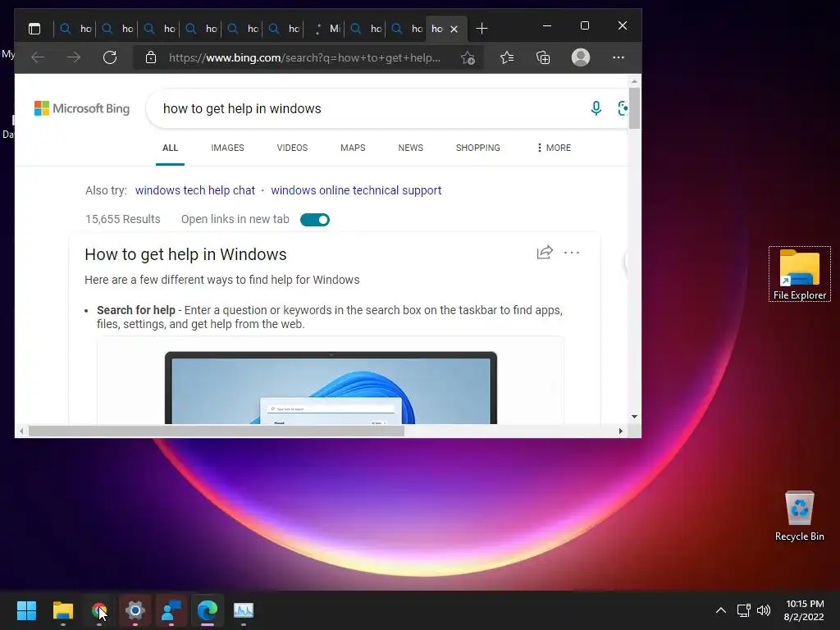This screenshot has width=840, height=630.
Task: Switch to IMAGES results tab
Action: pyautogui.click(x=227, y=148)
